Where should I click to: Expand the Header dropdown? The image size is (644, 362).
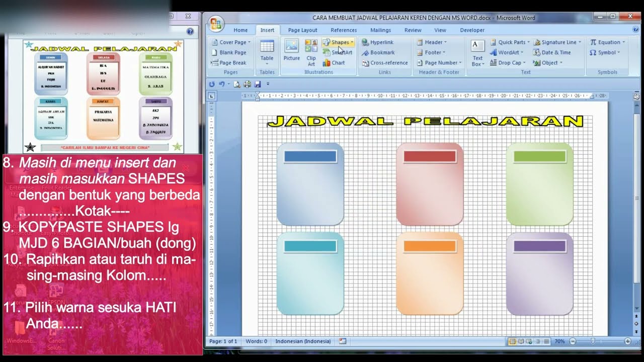click(x=432, y=42)
